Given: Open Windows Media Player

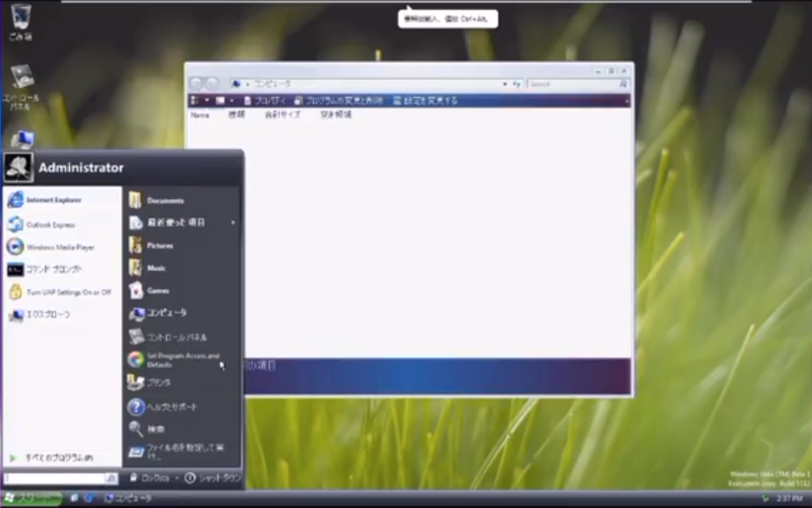Looking at the screenshot, I should [x=59, y=248].
